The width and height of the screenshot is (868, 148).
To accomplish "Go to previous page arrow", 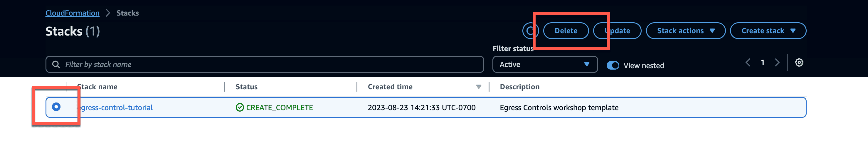I will 748,62.
